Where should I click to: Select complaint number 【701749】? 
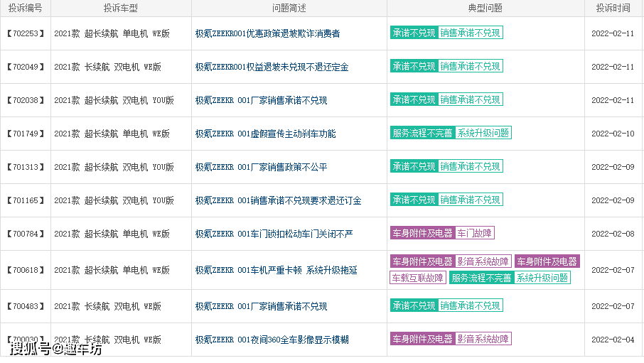[x=26, y=134]
